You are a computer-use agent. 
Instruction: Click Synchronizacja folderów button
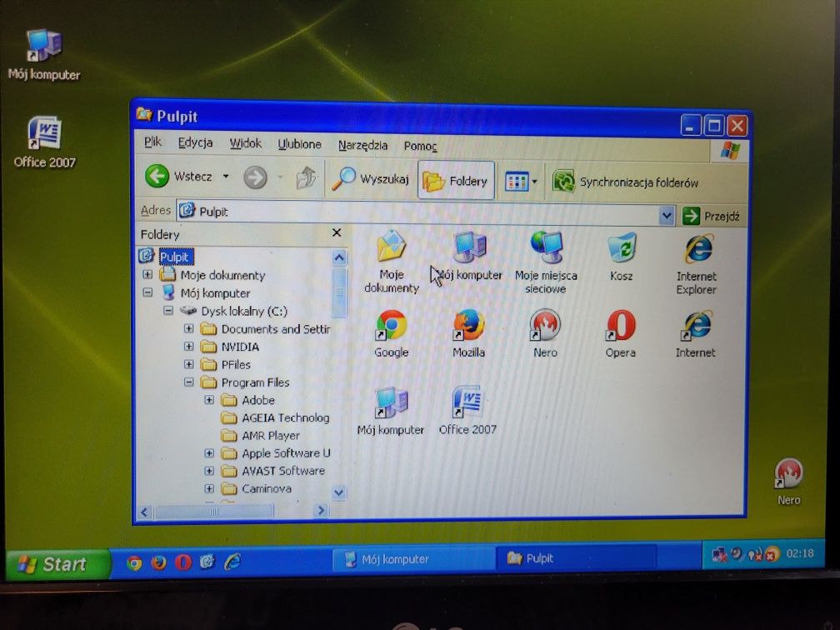pyautogui.click(x=625, y=182)
